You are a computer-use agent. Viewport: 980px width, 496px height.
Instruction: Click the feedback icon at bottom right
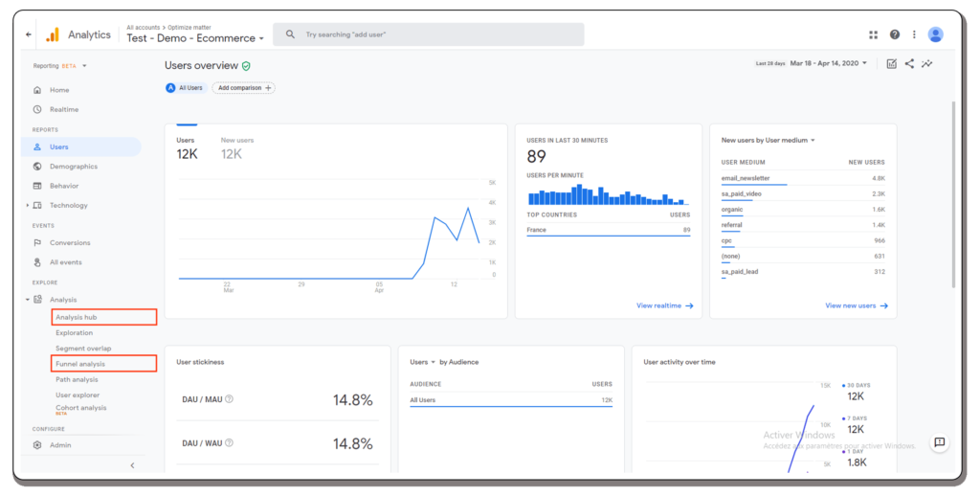pos(940,442)
